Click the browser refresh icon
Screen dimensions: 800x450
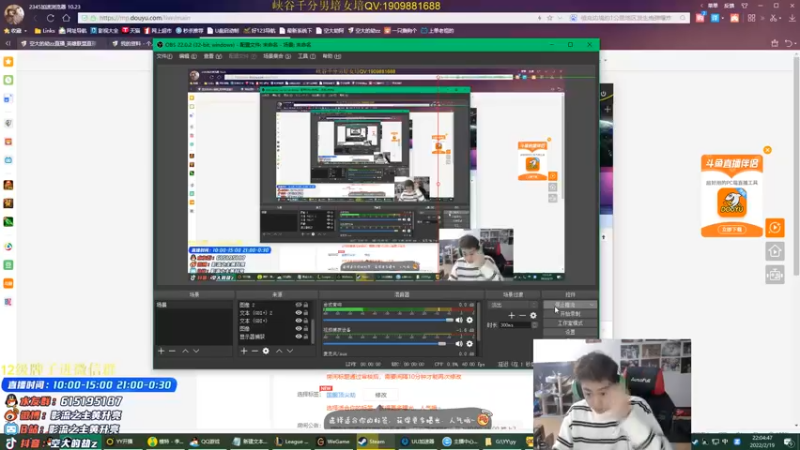[51, 18]
